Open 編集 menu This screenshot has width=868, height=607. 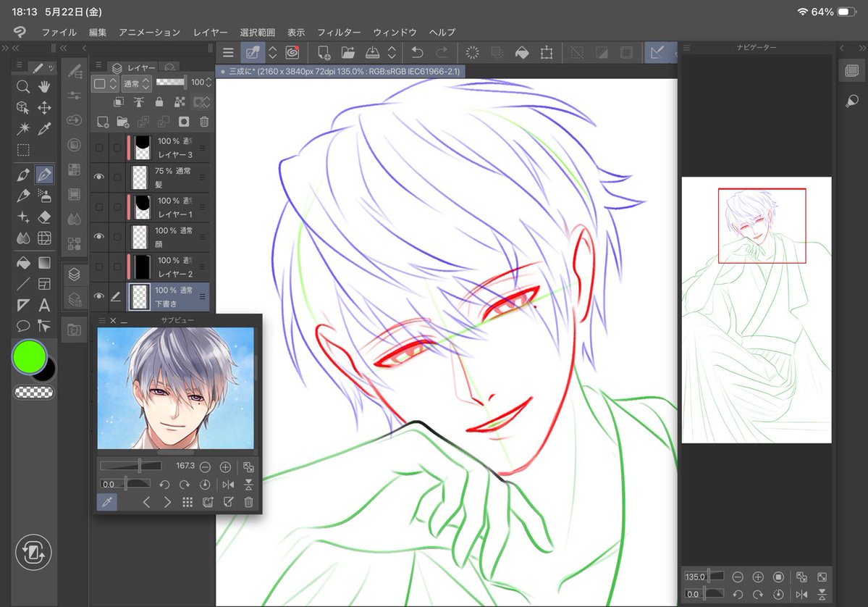coord(98,32)
